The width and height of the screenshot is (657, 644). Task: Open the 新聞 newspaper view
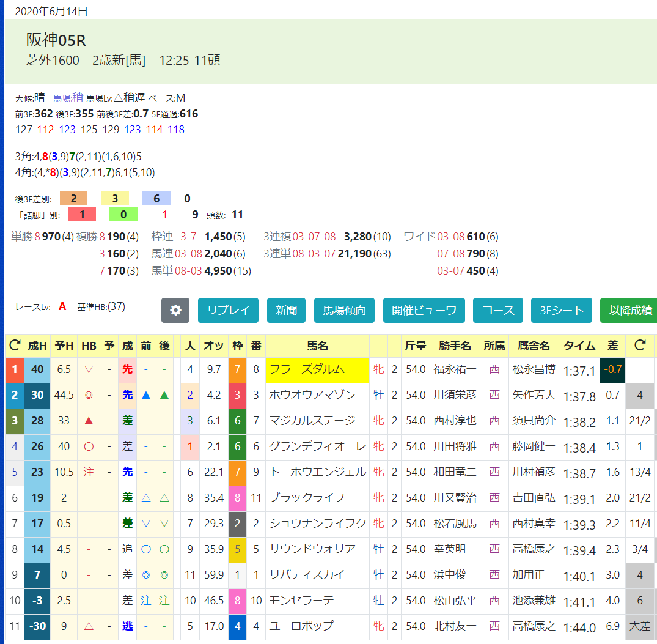pos(286,310)
